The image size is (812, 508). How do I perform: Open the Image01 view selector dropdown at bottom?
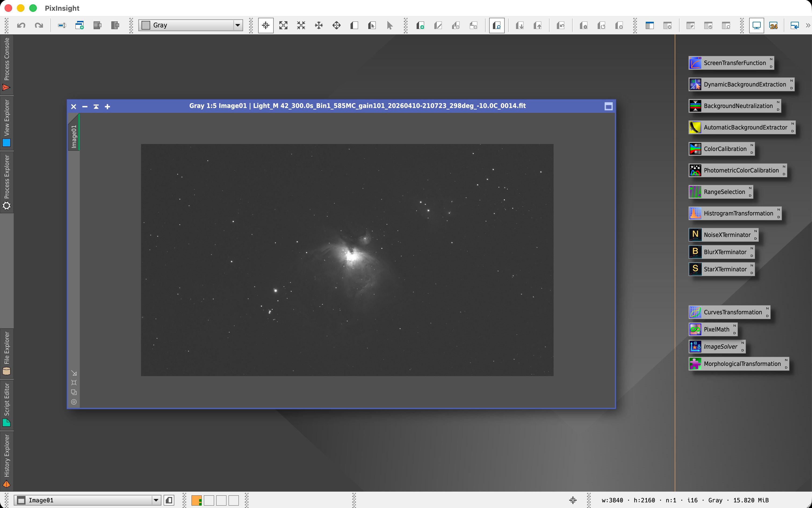[88, 500]
